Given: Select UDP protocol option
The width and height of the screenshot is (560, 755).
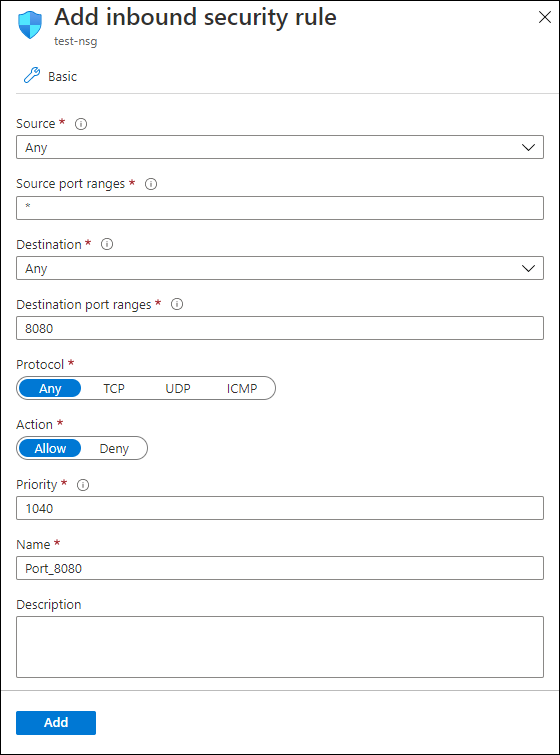Looking at the screenshot, I should 178,388.
